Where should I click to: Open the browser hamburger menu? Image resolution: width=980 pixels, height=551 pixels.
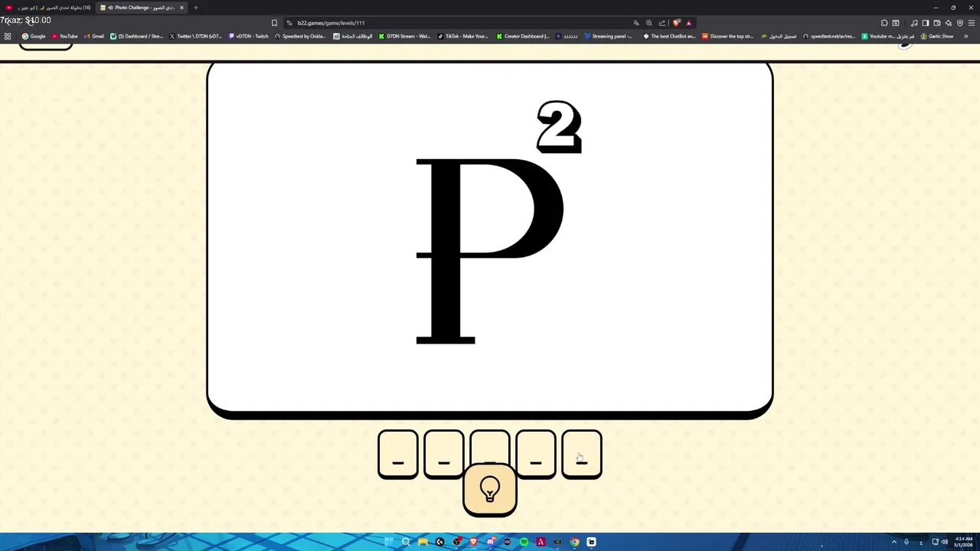coord(972,23)
